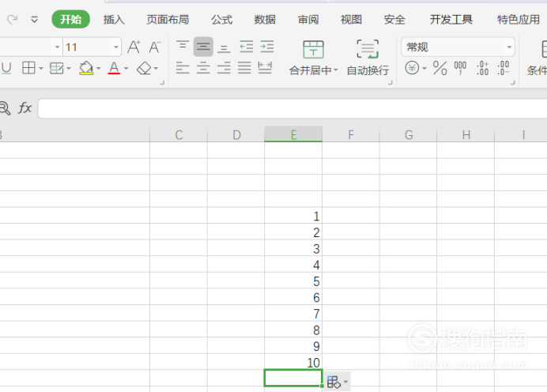Apply currency format icon
This screenshot has width=547, height=392.
point(412,68)
